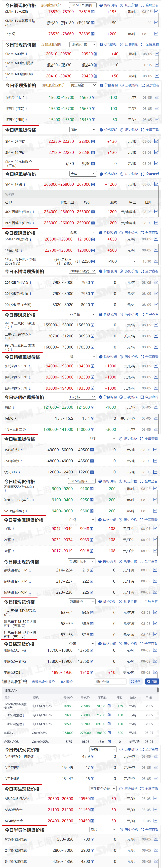Click info icon beside 还原铅(河北)
This screenshot has width=162, height=868.
pos(27,98)
